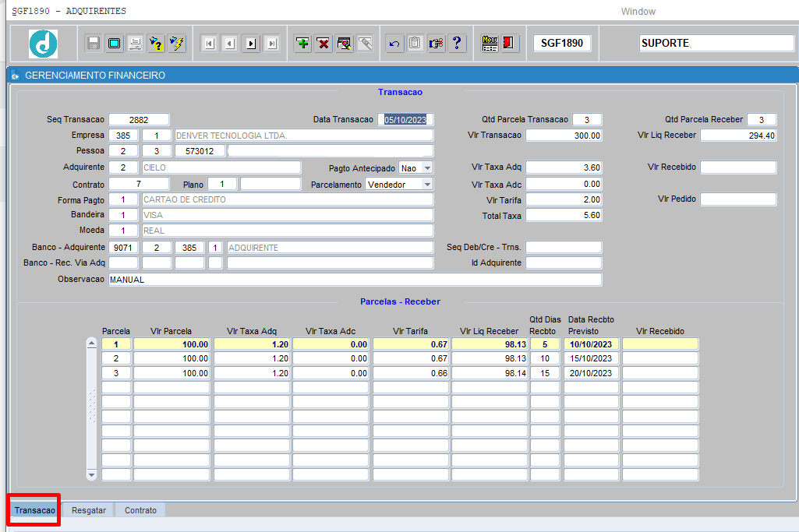Screen dimensions: 799x532
Task: Click the CARTAO DE CREDITO field
Action: coord(288,199)
